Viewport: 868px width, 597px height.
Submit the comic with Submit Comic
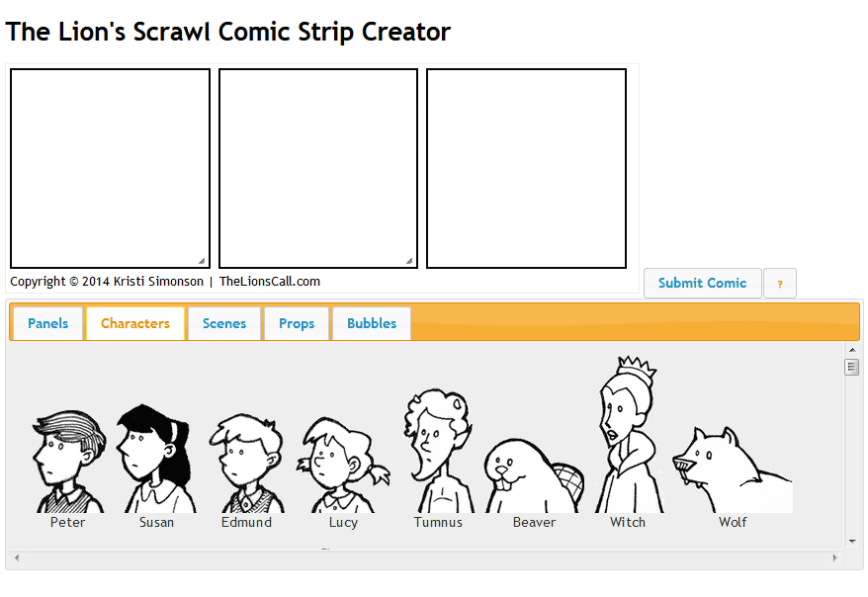point(703,284)
